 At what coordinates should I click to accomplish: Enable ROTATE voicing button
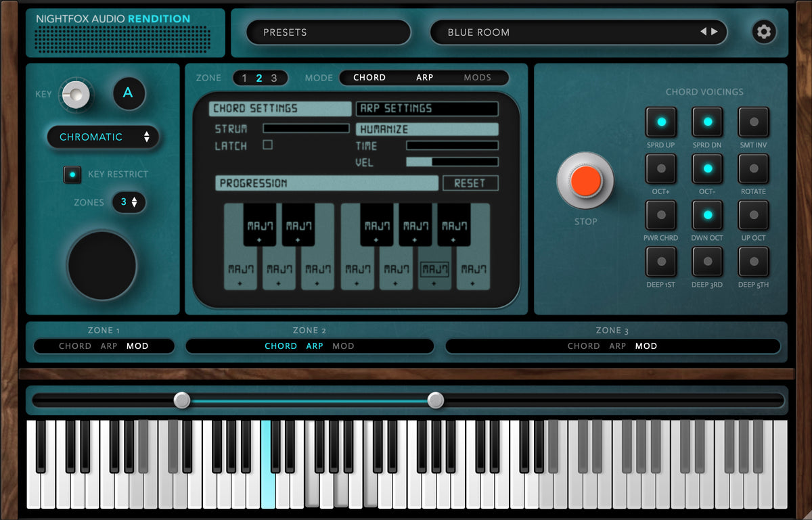click(754, 168)
